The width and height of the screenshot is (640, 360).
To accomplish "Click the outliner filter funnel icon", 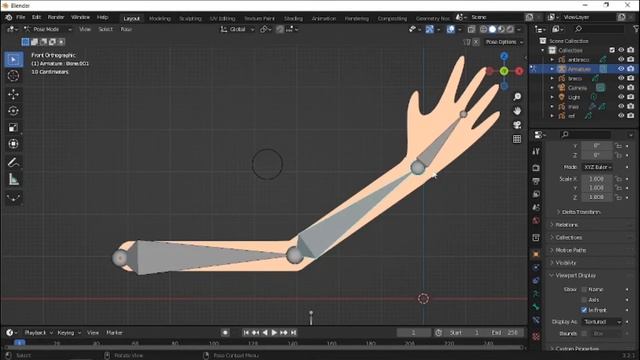I will pos(636,29).
